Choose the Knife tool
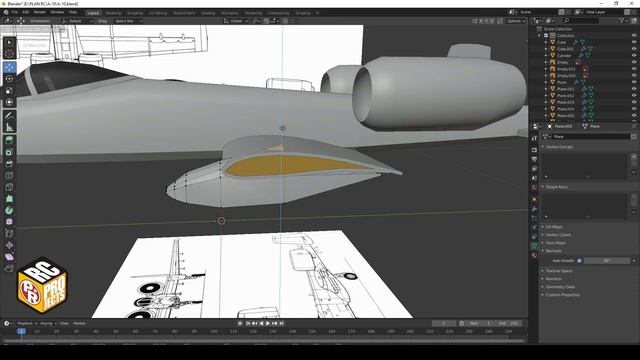This screenshot has width=640, height=360. 10,187
